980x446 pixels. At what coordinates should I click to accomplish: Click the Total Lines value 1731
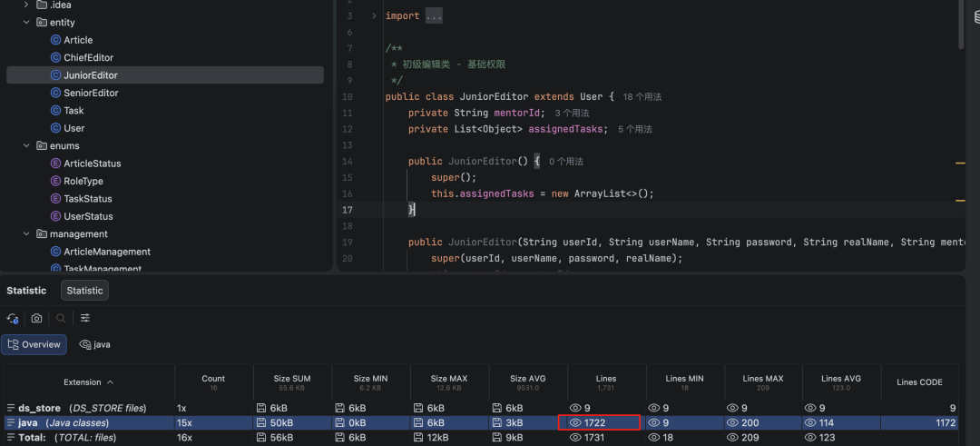pos(594,438)
